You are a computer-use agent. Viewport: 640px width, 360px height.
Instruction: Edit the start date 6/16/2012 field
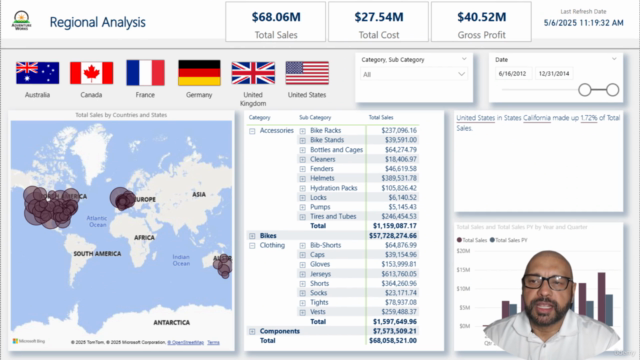point(513,74)
